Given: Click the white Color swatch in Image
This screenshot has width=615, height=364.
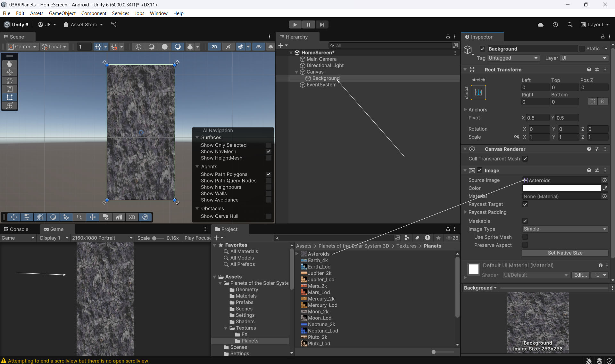Looking at the screenshot, I should pyautogui.click(x=561, y=188).
